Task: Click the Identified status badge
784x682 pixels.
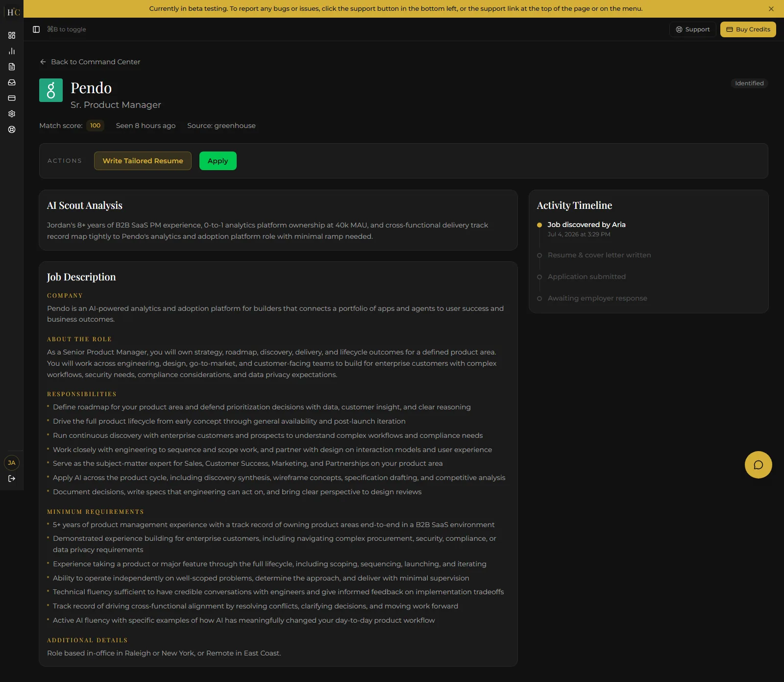Action: [749, 83]
